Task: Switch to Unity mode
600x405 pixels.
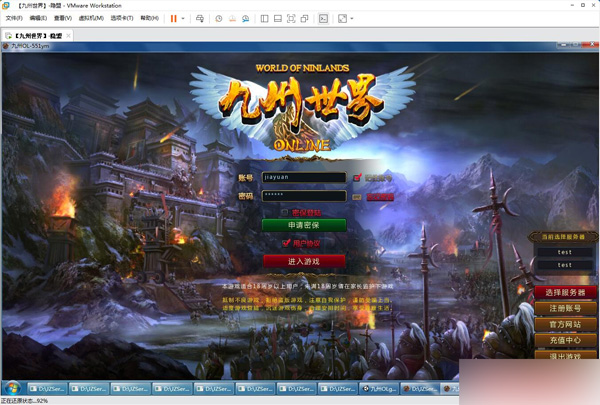Action: point(305,18)
